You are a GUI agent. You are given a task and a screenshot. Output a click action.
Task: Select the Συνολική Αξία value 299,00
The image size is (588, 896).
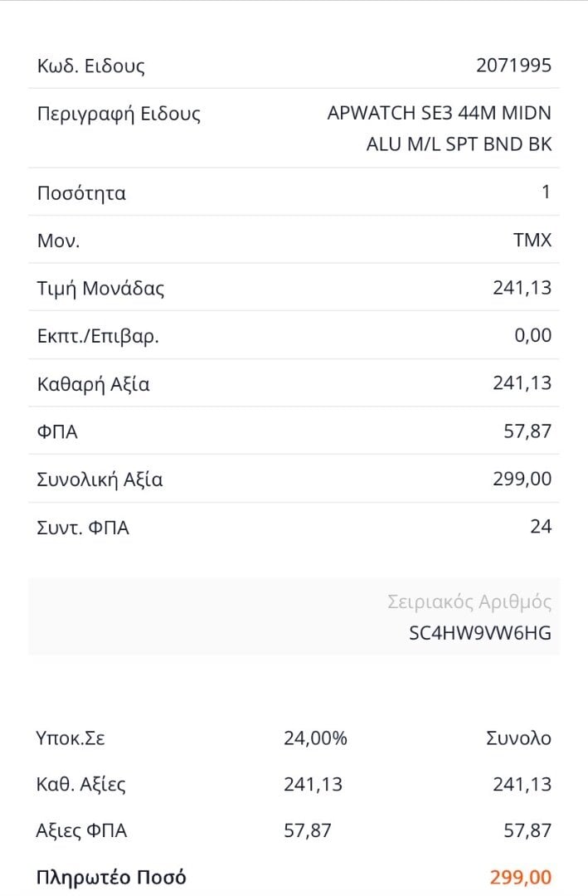(521, 479)
